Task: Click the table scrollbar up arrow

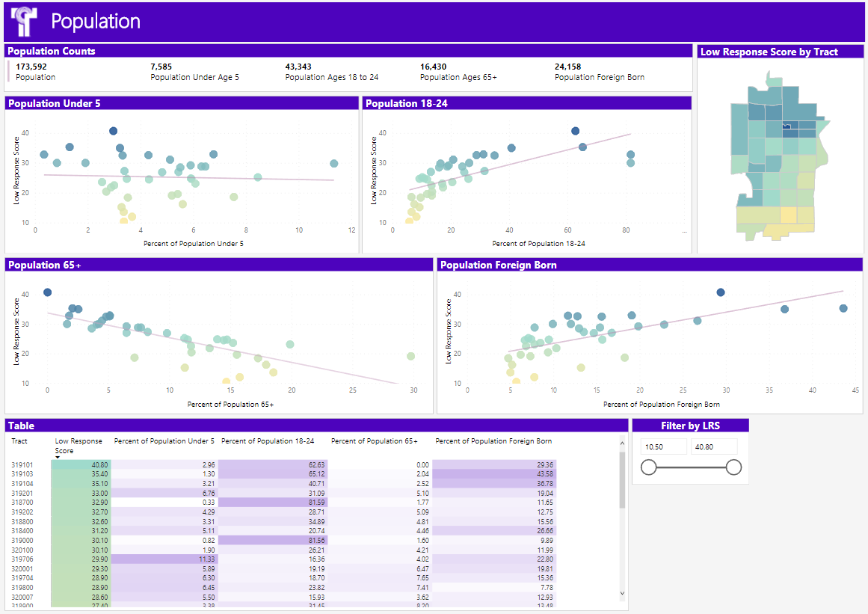Action: pos(622,442)
